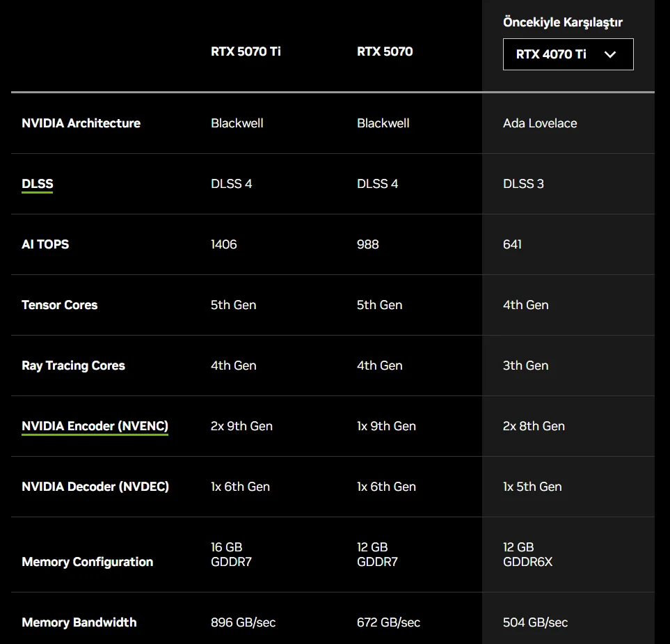Select the 4th Gen Tensor Cores cell
The width and height of the screenshot is (670, 644).
(x=525, y=305)
